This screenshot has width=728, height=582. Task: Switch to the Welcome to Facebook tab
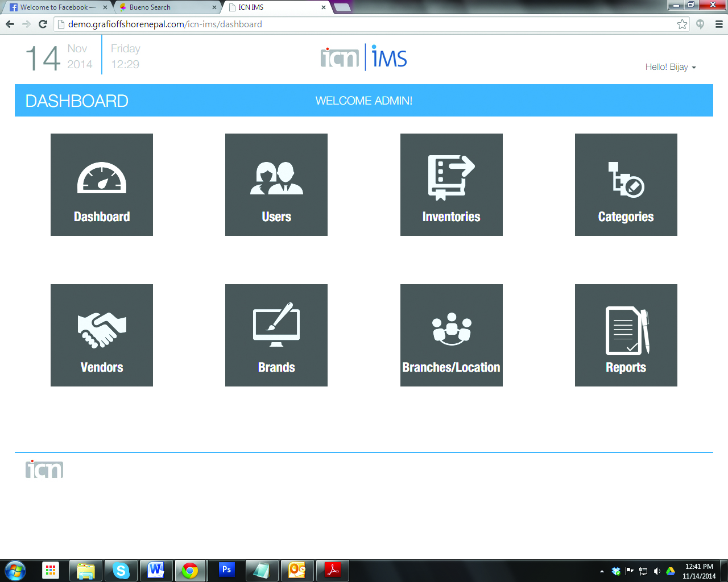point(55,7)
